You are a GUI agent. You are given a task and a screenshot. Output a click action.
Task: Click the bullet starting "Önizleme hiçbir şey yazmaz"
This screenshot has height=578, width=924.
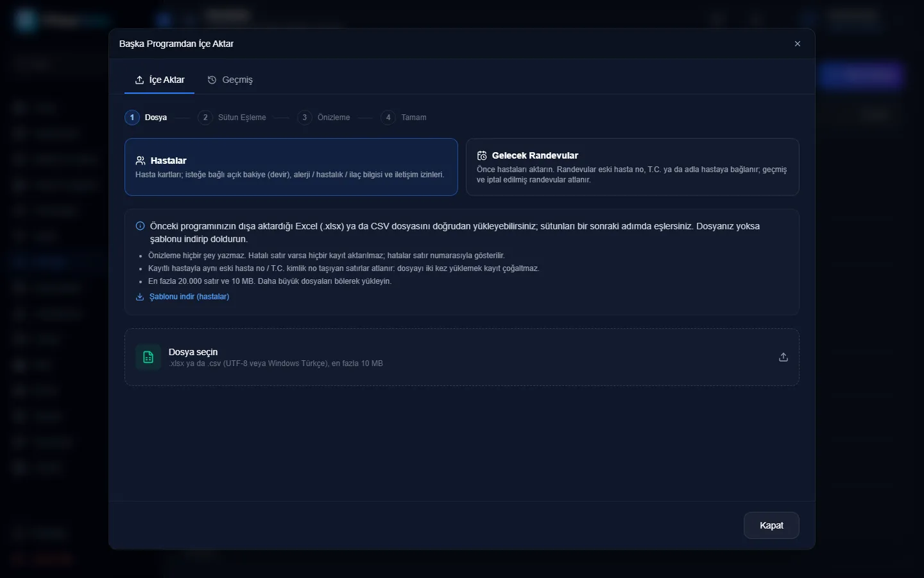pos(327,256)
